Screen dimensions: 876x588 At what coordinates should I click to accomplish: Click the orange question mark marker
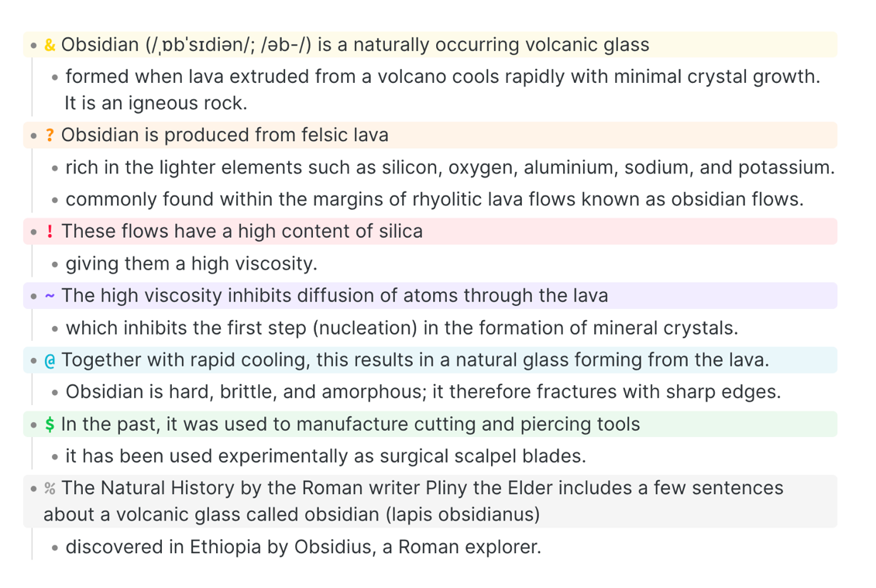(x=50, y=136)
